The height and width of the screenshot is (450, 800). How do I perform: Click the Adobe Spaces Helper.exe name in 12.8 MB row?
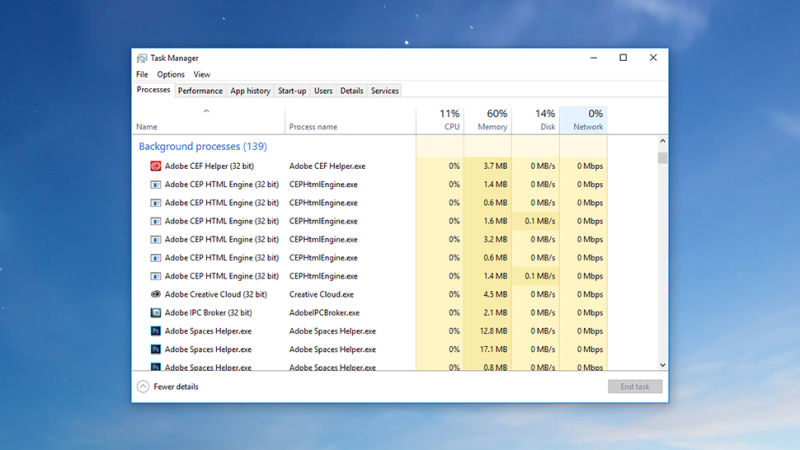click(x=208, y=331)
